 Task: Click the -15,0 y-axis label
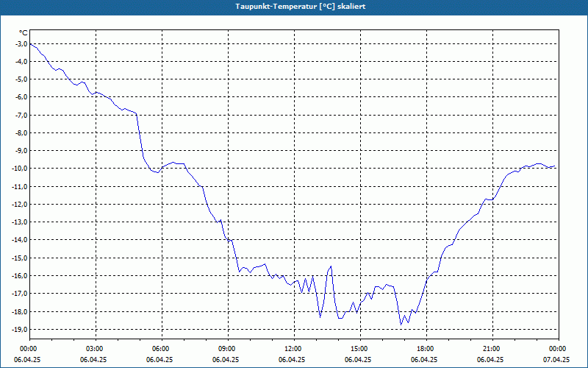click(20, 258)
